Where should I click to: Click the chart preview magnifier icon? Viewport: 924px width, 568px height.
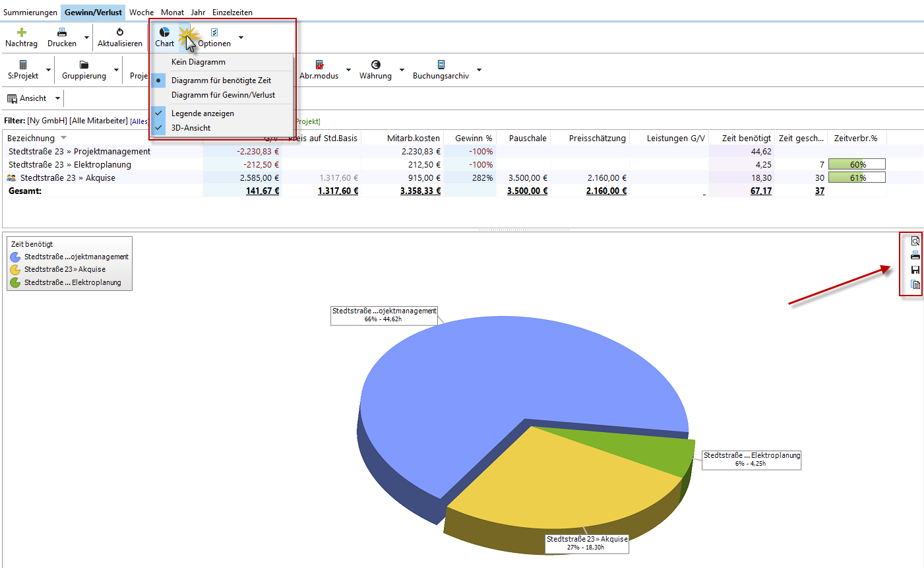pos(915,241)
